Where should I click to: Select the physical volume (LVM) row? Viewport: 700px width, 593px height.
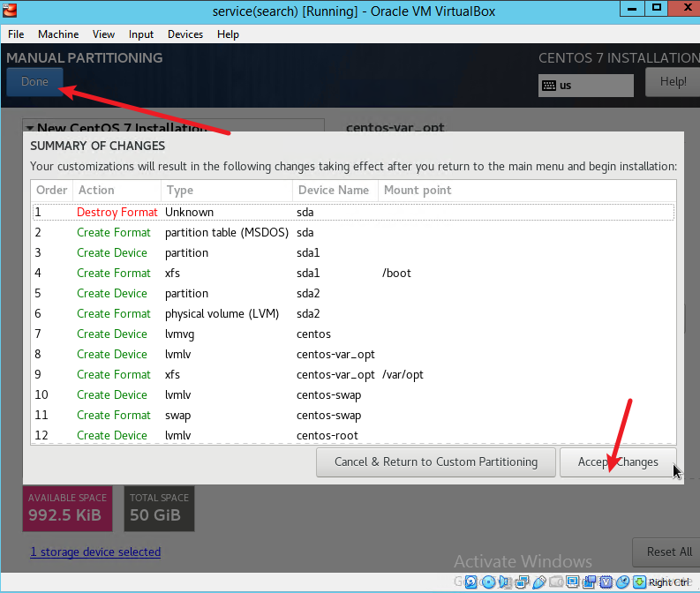(x=353, y=313)
